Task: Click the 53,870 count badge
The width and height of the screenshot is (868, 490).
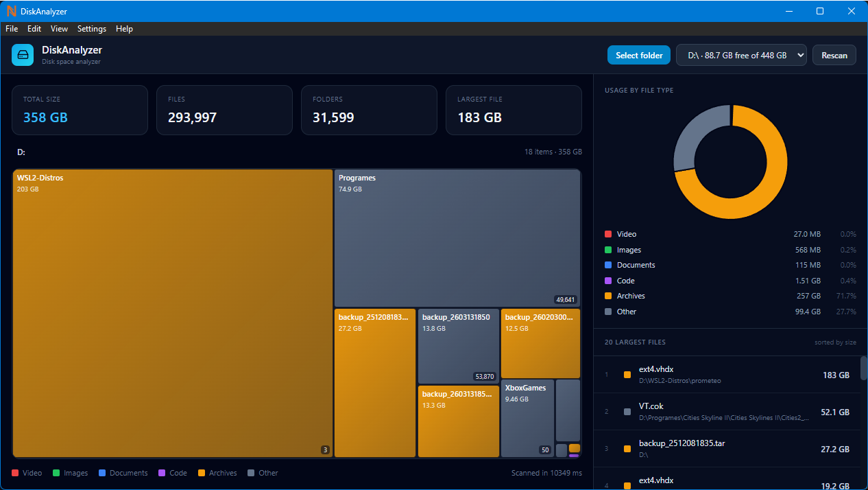Action: (x=484, y=376)
